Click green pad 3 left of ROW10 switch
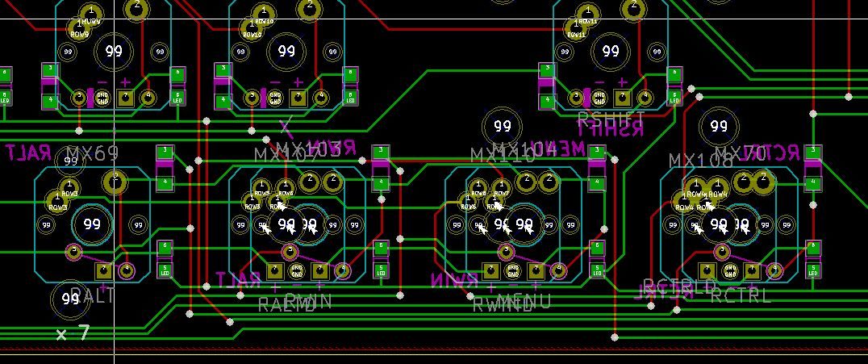This screenshot has width=868, height=364. click(223, 70)
